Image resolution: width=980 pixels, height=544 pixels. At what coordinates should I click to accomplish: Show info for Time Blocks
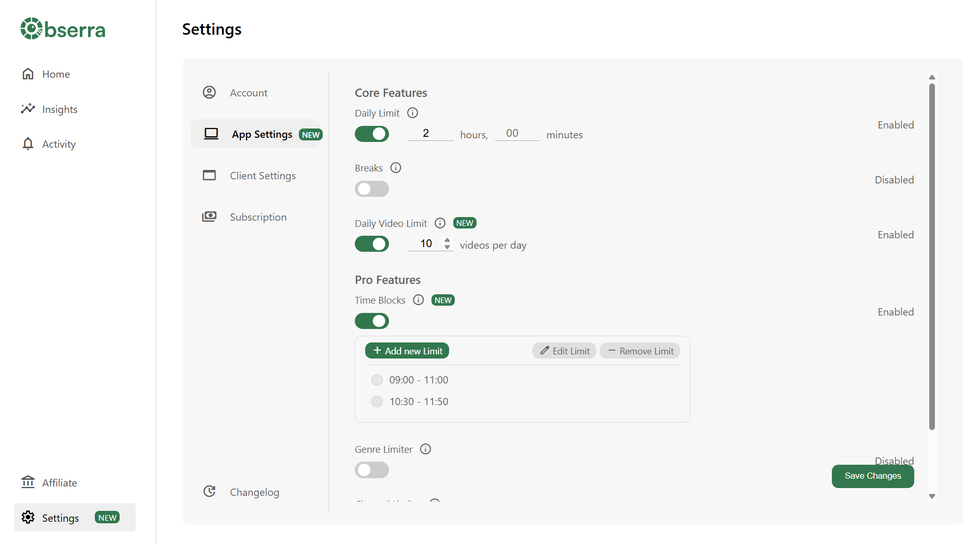pyautogui.click(x=419, y=300)
